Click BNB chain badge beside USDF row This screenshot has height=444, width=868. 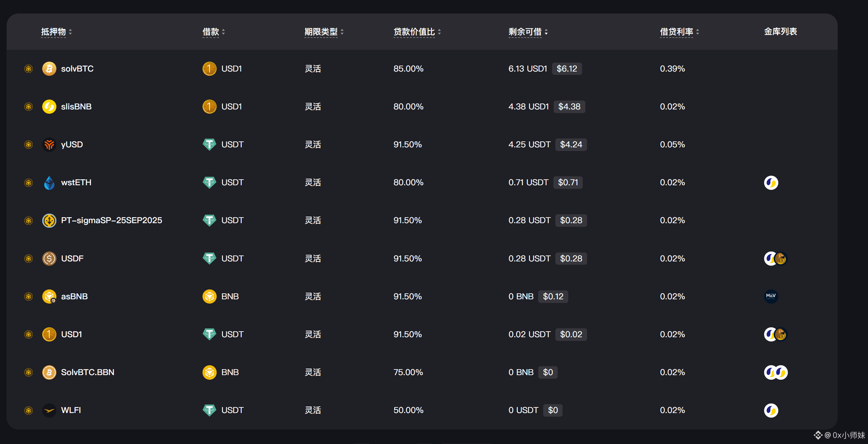click(29, 259)
